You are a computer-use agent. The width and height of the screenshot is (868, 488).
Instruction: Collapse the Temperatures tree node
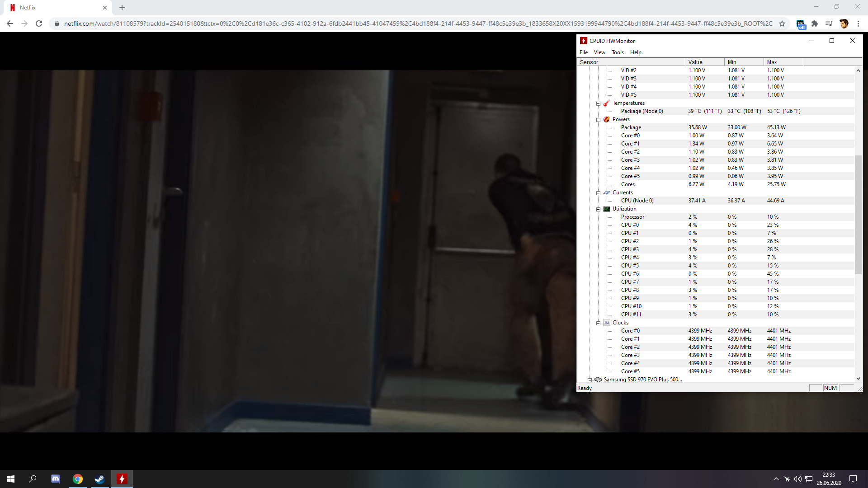(598, 103)
